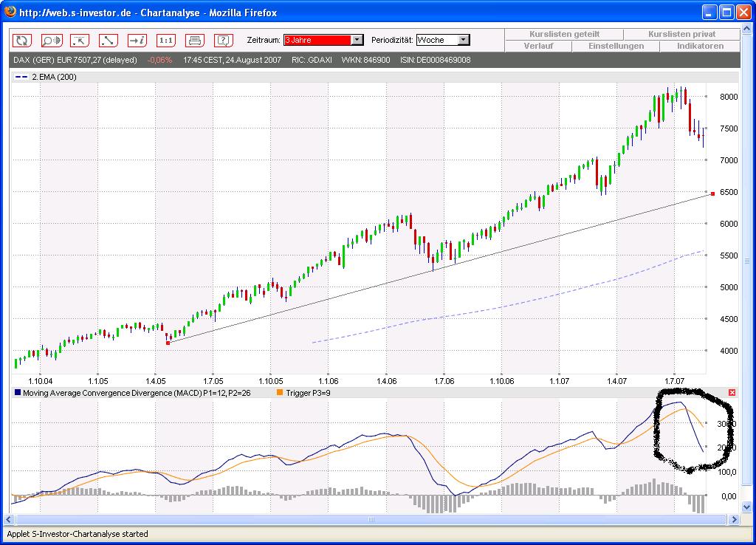Click the vertical scrollbar down arrow
The image size is (756, 545).
tap(747, 507)
